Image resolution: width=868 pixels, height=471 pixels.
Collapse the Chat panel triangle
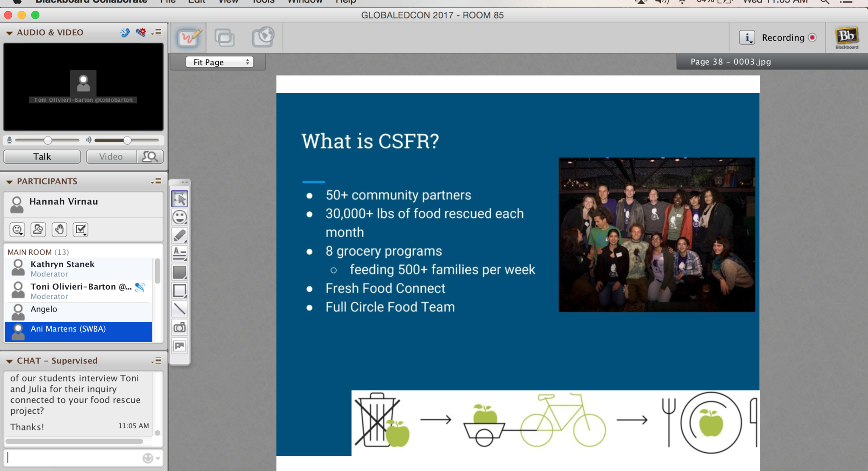point(9,361)
